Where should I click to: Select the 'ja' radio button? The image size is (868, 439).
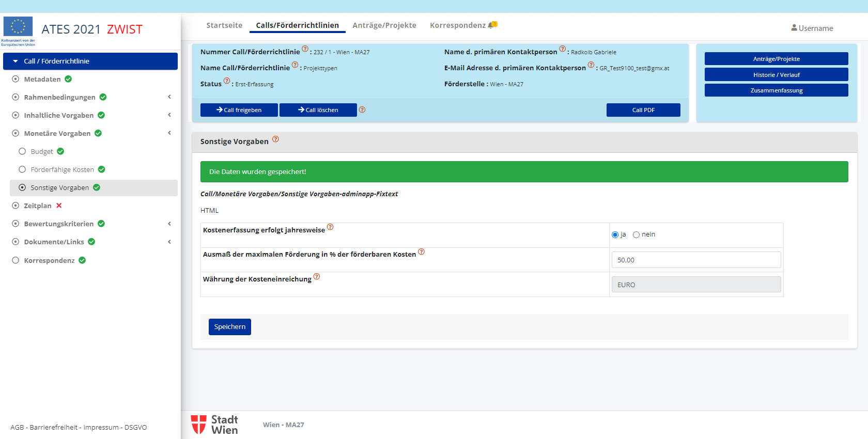[615, 234]
